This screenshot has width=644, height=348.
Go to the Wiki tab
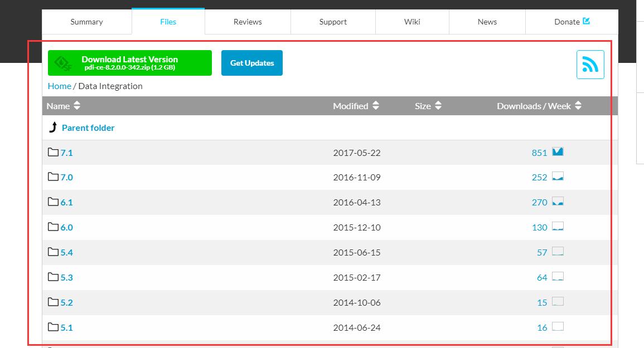pyautogui.click(x=412, y=22)
